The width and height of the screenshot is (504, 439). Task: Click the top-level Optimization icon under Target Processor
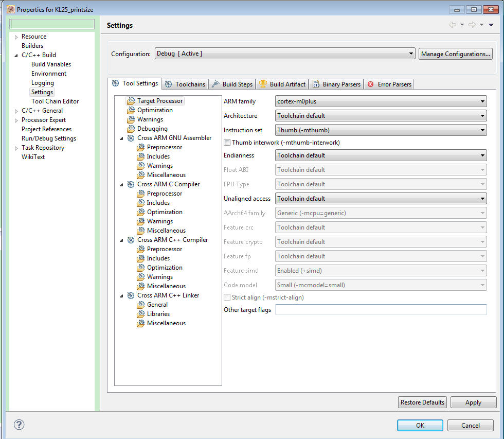131,110
